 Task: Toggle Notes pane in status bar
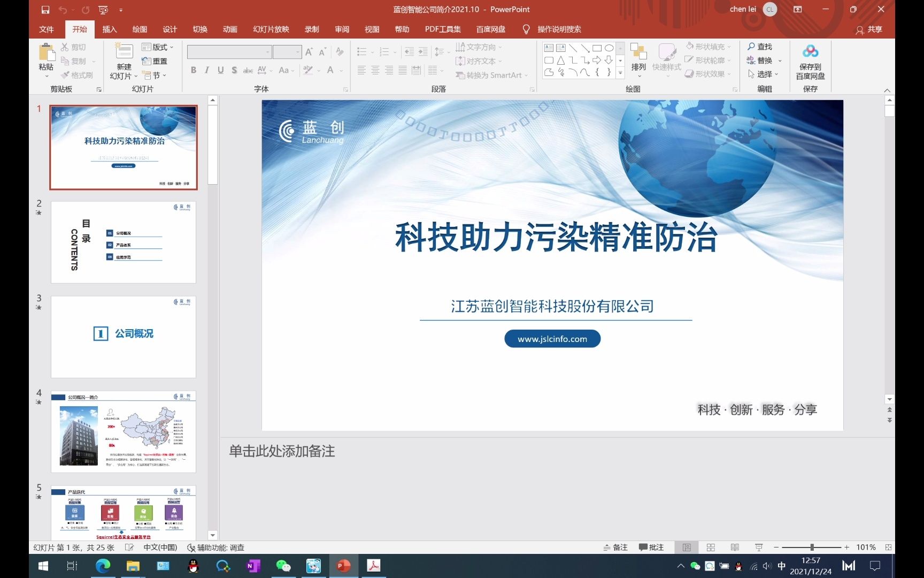(x=615, y=547)
